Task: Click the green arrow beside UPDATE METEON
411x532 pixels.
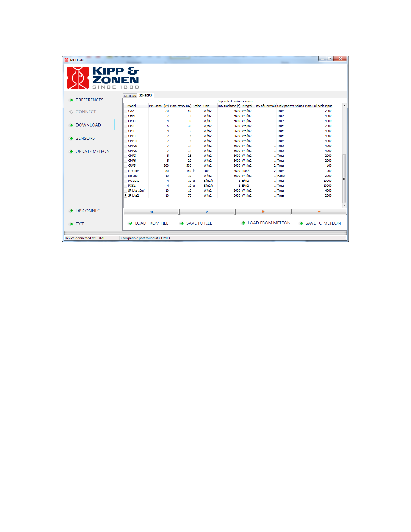Action: tap(71, 152)
